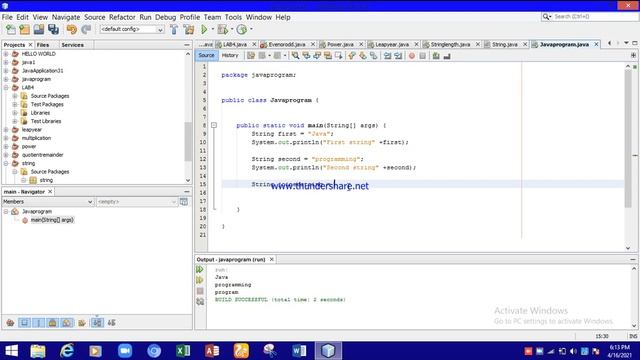Click the Clean and Build Project icon

click(189, 29)
